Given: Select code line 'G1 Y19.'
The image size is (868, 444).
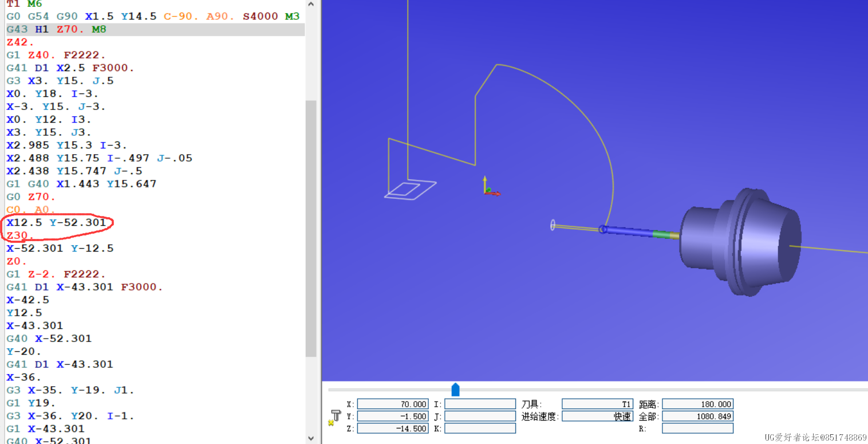Looking at the screenshot, I should pos(31,403).
